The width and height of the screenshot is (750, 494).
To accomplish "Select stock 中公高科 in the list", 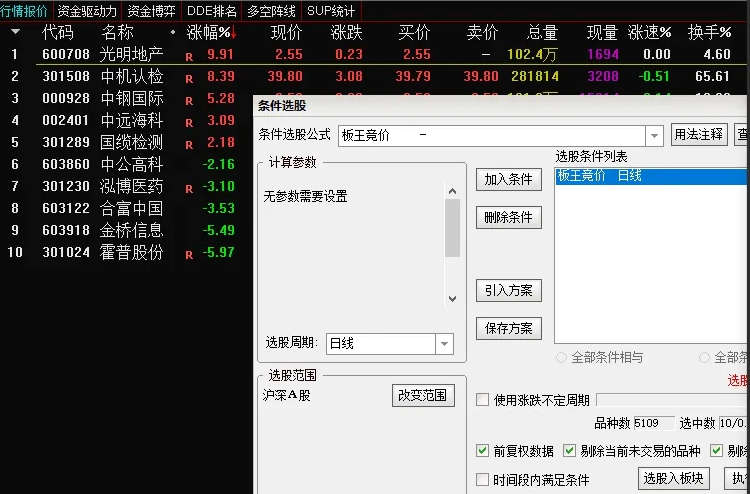I will (x=132, y=164).
